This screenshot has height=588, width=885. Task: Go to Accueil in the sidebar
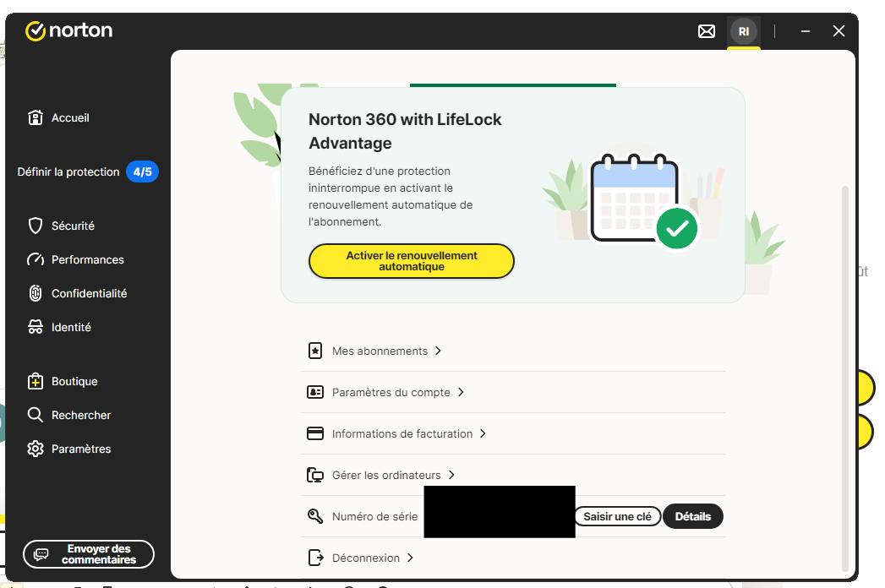click(69, 117)
